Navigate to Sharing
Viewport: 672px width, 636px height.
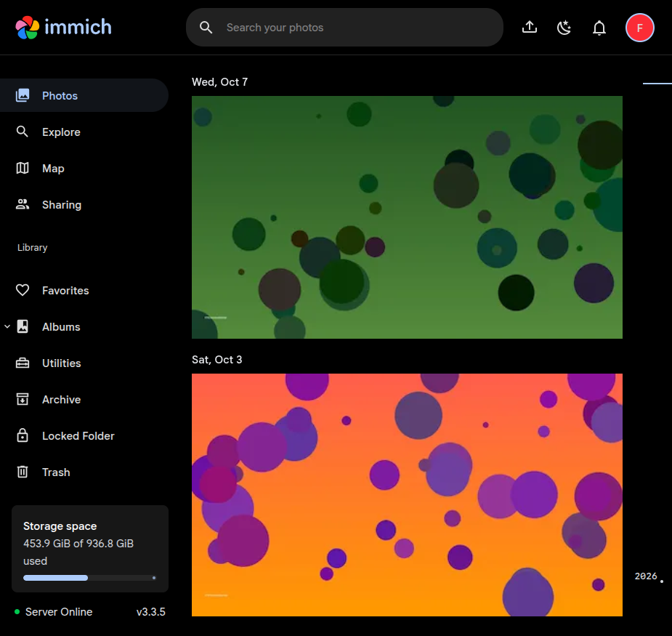(x=62, y=205)
